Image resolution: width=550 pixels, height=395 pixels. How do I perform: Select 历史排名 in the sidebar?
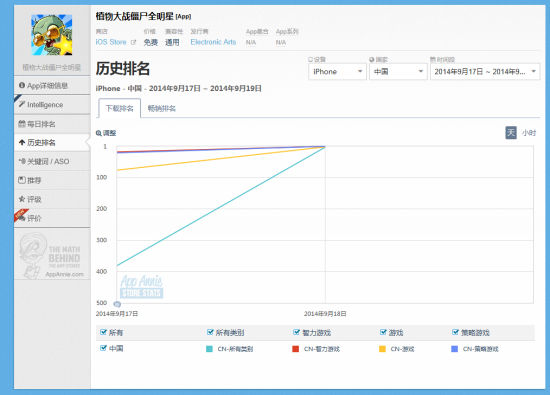click(x=52, y=142)
